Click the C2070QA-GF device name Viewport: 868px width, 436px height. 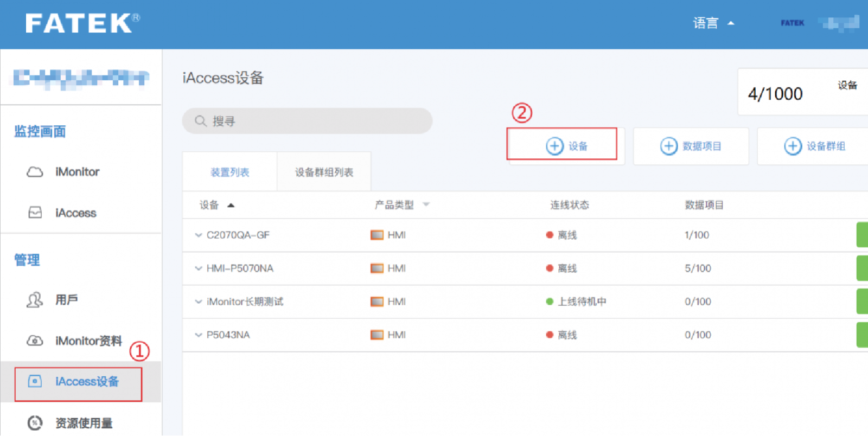[238, 235]
